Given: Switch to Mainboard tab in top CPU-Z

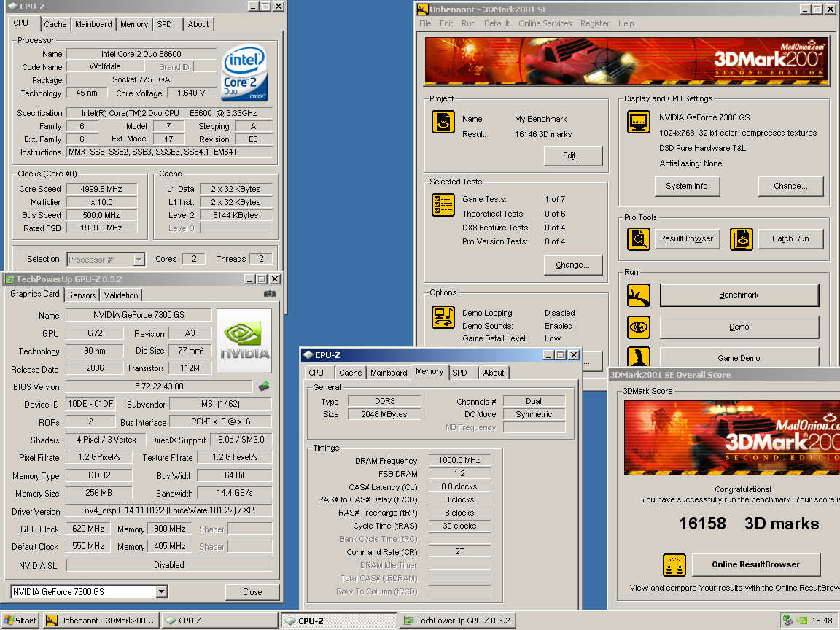Looking at the screenshot, I should 94,24.
